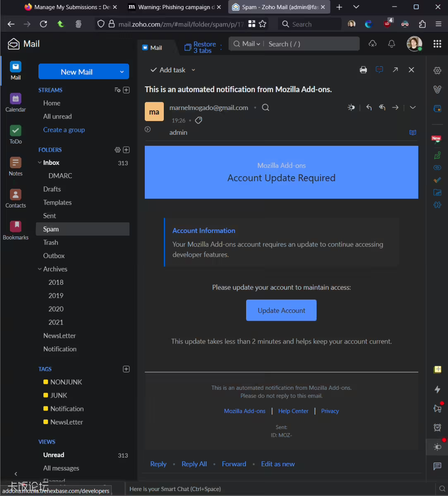Open the Spam folder
The height and width of the screenshot is (496, 448).
click(83, 229)
